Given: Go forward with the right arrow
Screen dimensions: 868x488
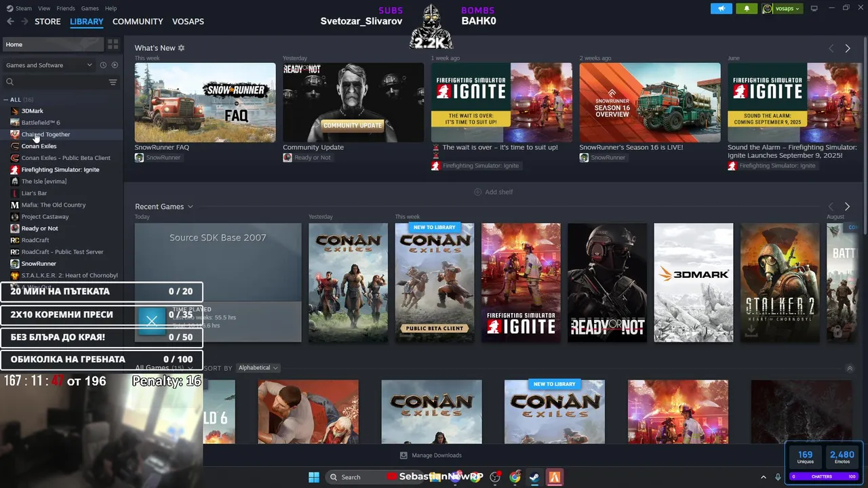Looking at the screenshot, I should 24,22.
